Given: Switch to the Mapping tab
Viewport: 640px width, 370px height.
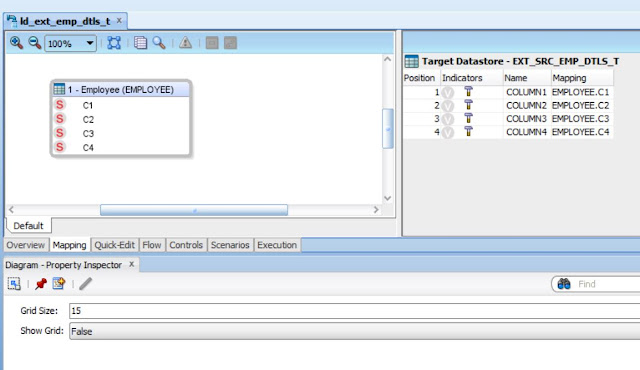Looking at the screenshot, I should pos(69,245).
